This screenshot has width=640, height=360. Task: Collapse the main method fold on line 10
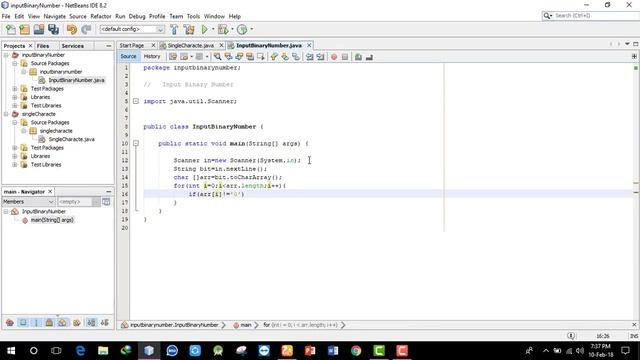pyautogui.click(x=136, y=144)
